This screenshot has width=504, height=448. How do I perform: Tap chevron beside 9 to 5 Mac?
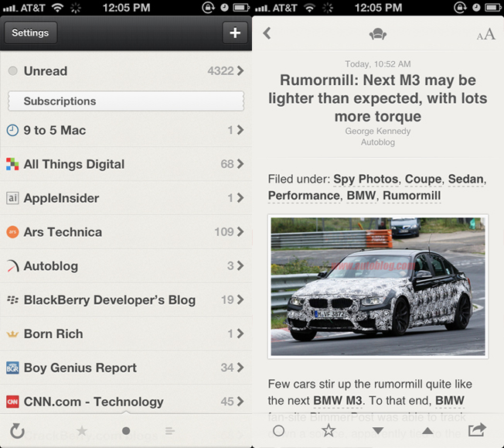240,130
